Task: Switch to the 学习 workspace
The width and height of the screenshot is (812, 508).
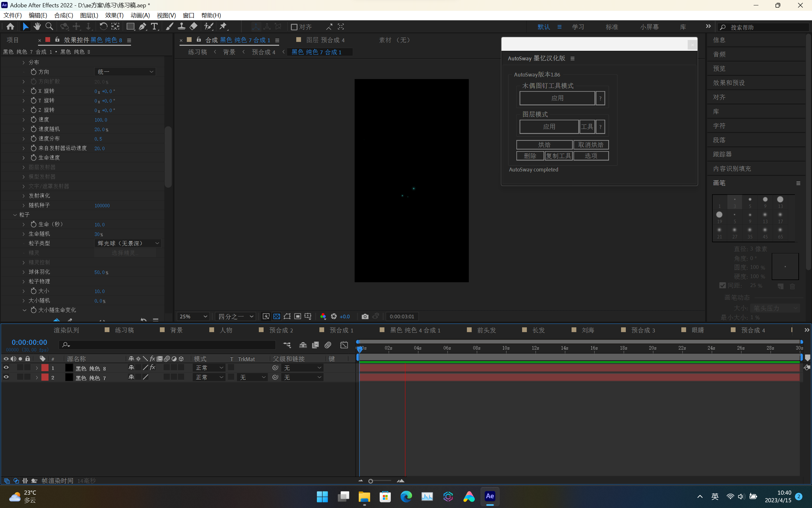Action: pyautogui.click(x=578, y=27)
